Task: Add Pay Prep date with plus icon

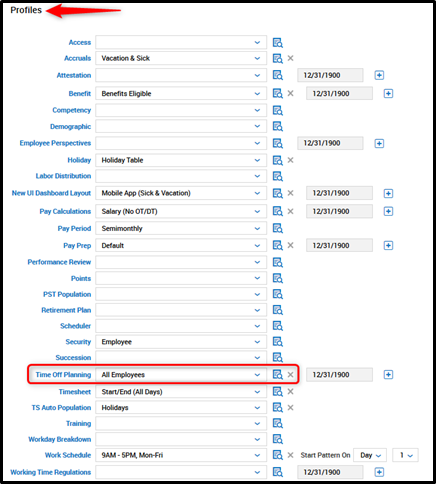Action: (x=388, y=246)
